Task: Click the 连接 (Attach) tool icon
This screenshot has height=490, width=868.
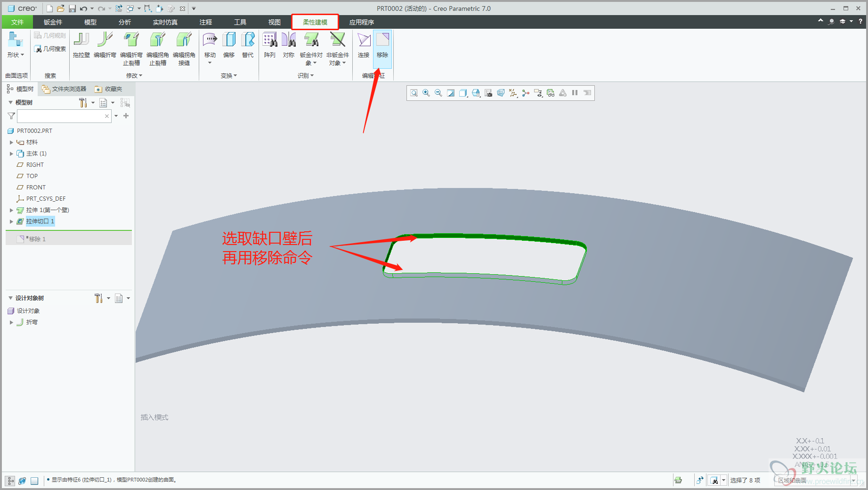Action: 364,40
